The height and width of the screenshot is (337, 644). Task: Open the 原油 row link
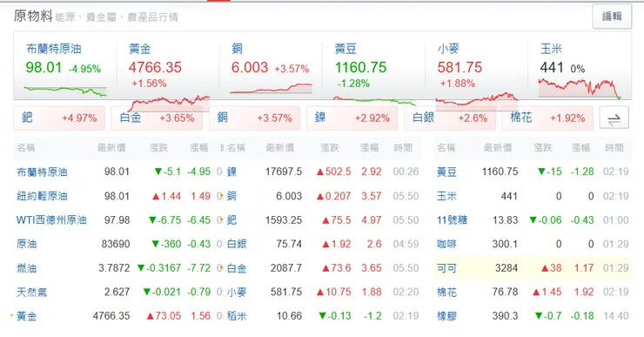[x=26, y=244]
